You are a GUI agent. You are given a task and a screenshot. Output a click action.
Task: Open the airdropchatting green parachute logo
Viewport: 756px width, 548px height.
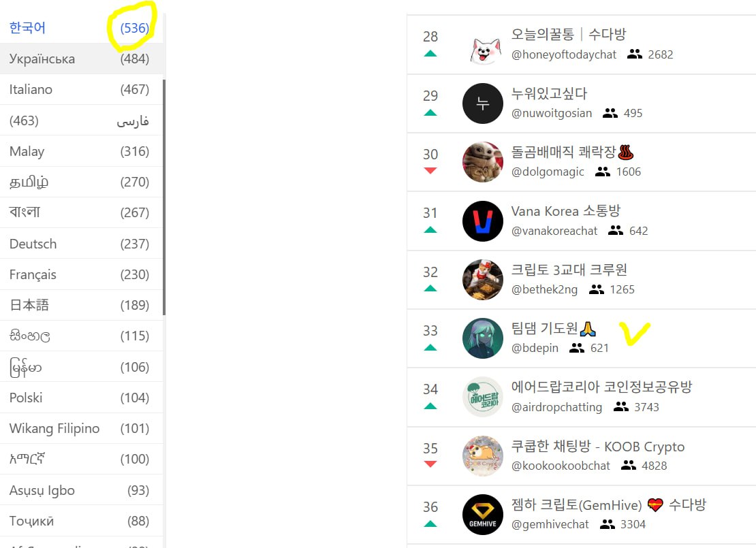[x=483, y=397]
